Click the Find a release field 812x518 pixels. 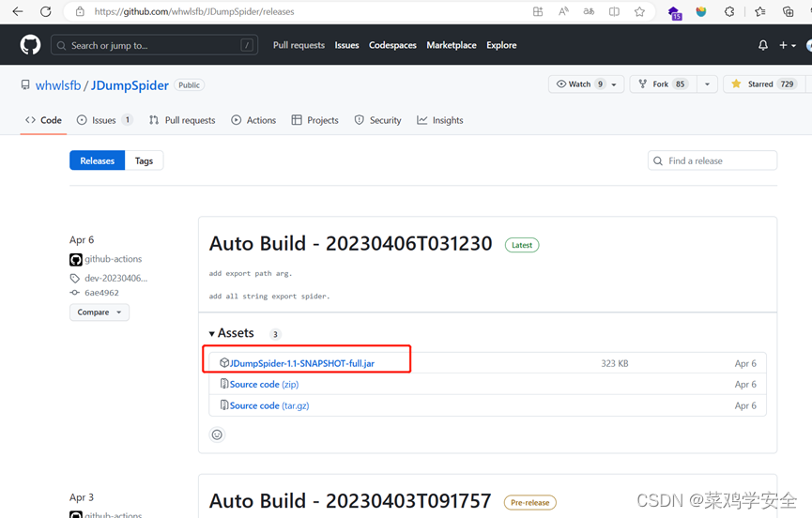tap(712, 160)
